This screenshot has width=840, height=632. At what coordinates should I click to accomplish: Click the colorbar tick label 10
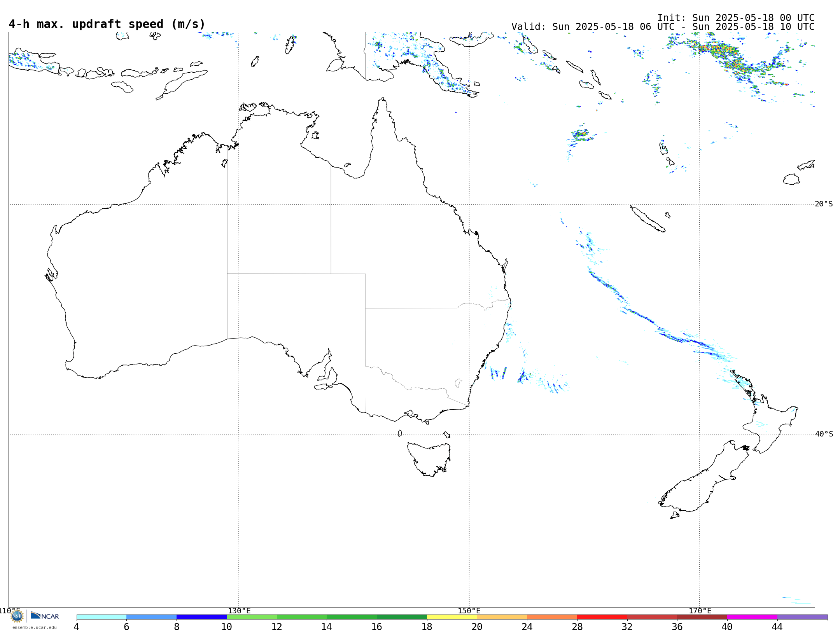click(x=227, y=627)
